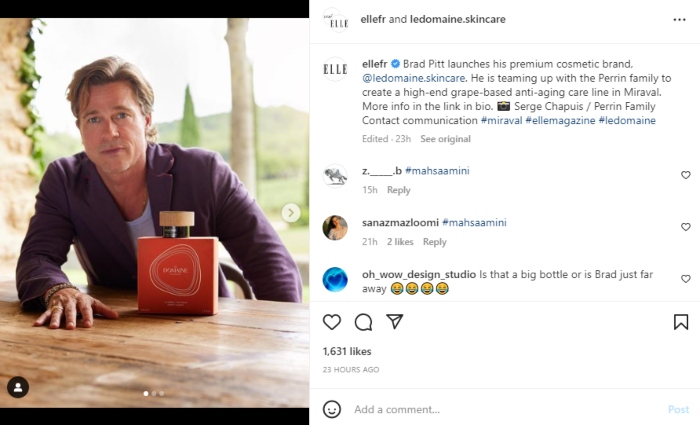Like oh_wow_design_studio's comment
The height and width of the screenshot is (425, 700).
click(x=685, y=279)
